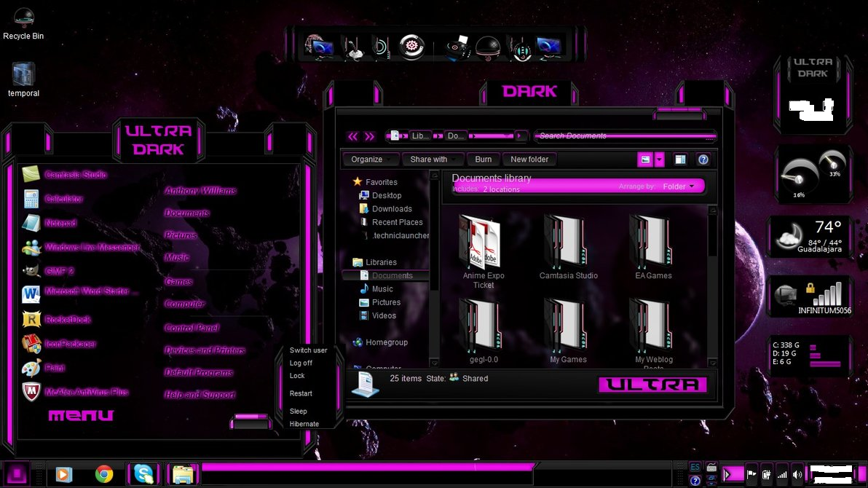The height and width of the screenshot is (488, 868).
Task: Toggle the Explorer preview pane button
Action: pos(680,160)
